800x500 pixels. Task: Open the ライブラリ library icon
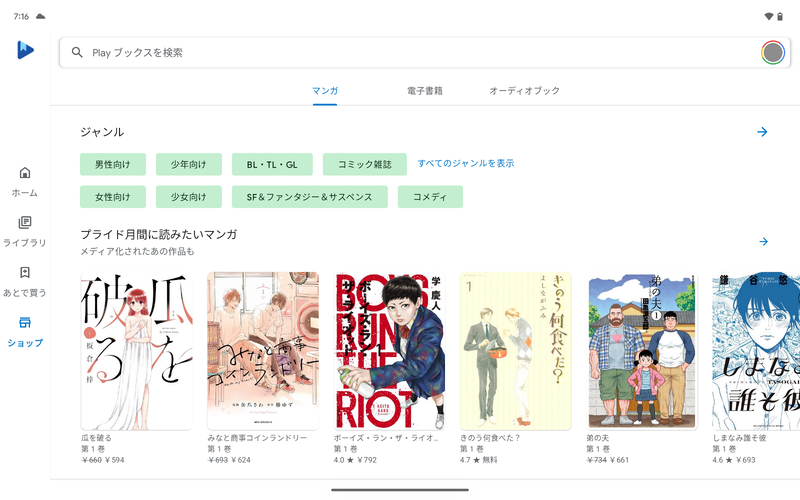coord(24,222)
